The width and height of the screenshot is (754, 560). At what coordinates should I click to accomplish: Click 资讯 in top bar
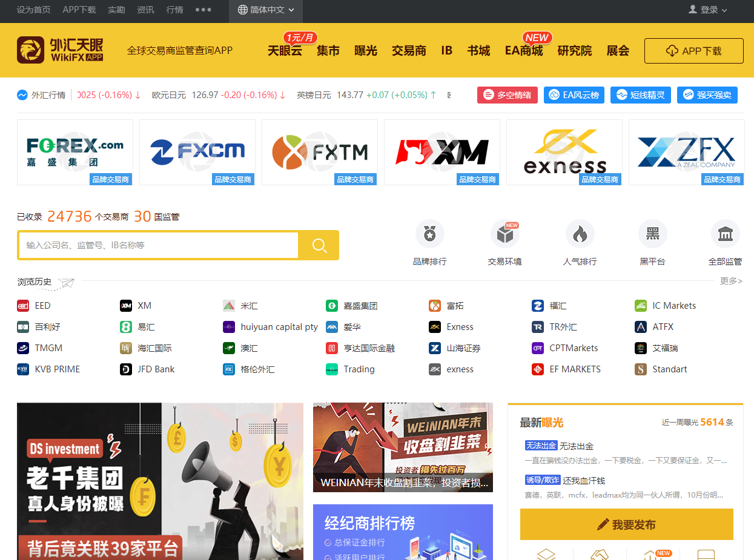(x=145, y=10)
